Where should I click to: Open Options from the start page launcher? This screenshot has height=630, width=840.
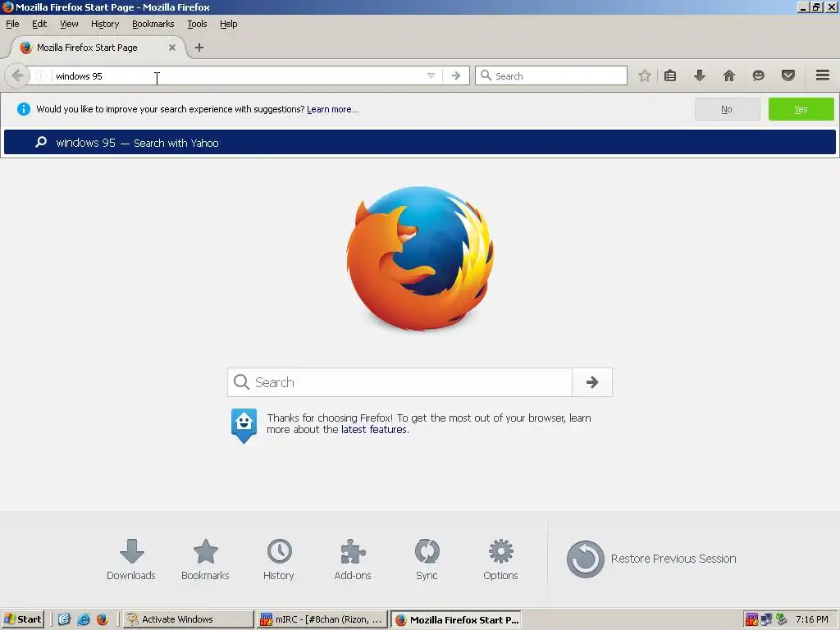pyautogui.click(x=500, y=559)
